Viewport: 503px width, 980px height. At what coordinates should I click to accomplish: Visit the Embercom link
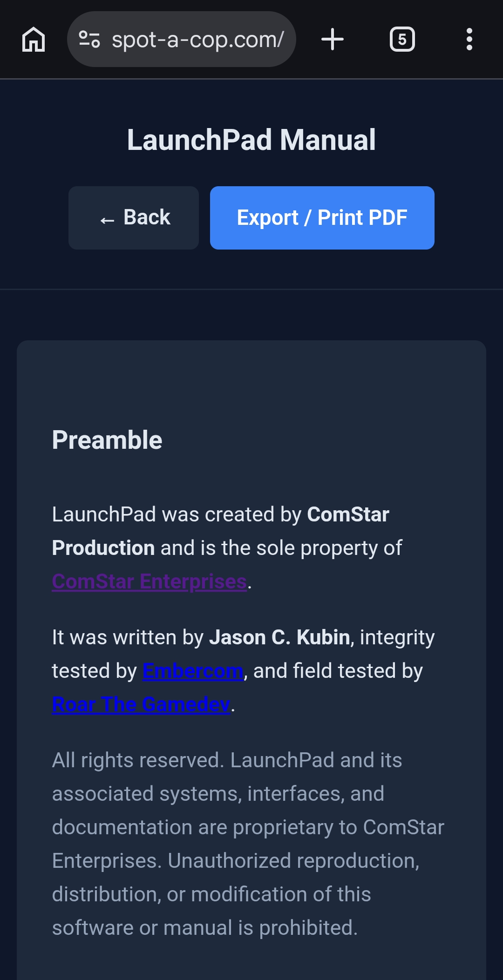pos(192,670)
